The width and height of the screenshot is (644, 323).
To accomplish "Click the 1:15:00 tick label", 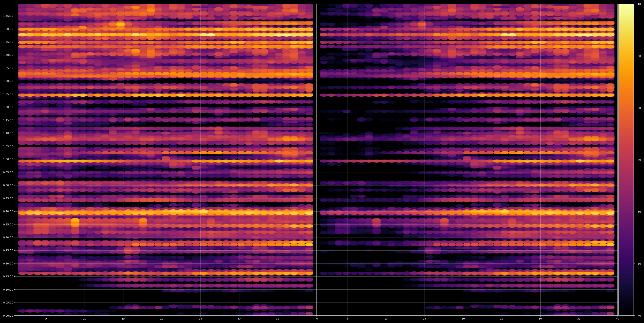I will [8, 120].
